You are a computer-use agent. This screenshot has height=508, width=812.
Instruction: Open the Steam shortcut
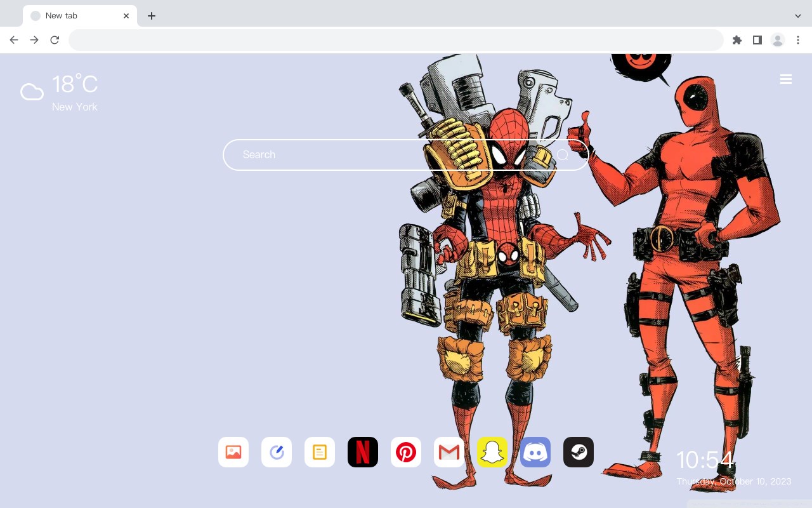coord(579,452)
